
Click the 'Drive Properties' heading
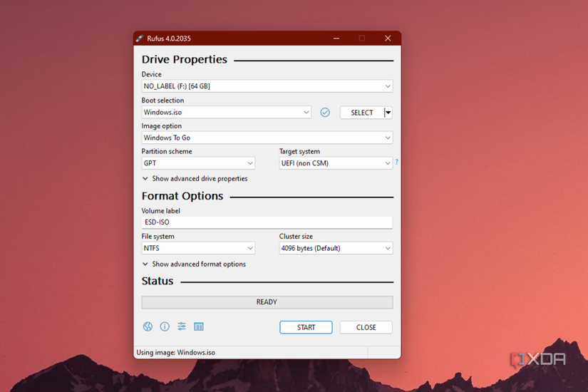(x=185, y=60)
